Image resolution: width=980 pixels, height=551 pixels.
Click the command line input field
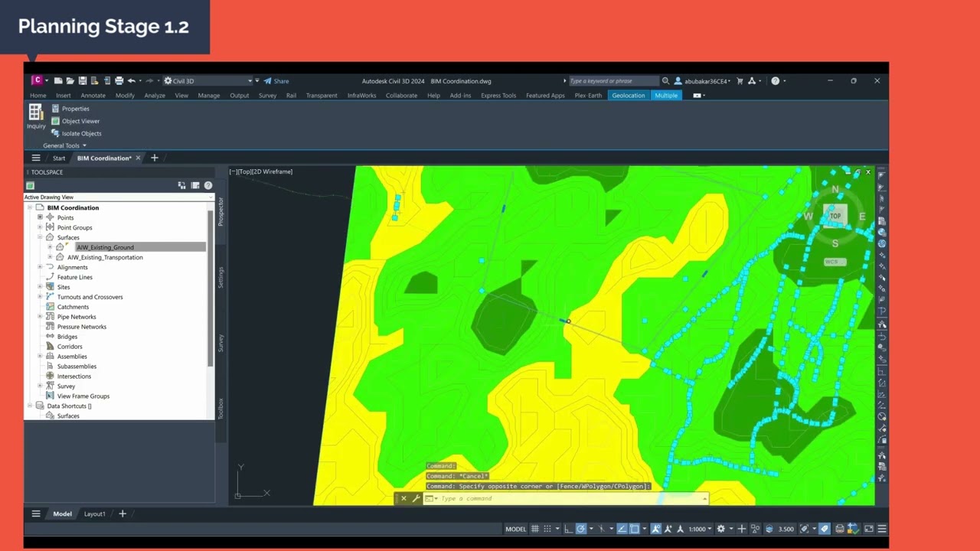(570, 499)
